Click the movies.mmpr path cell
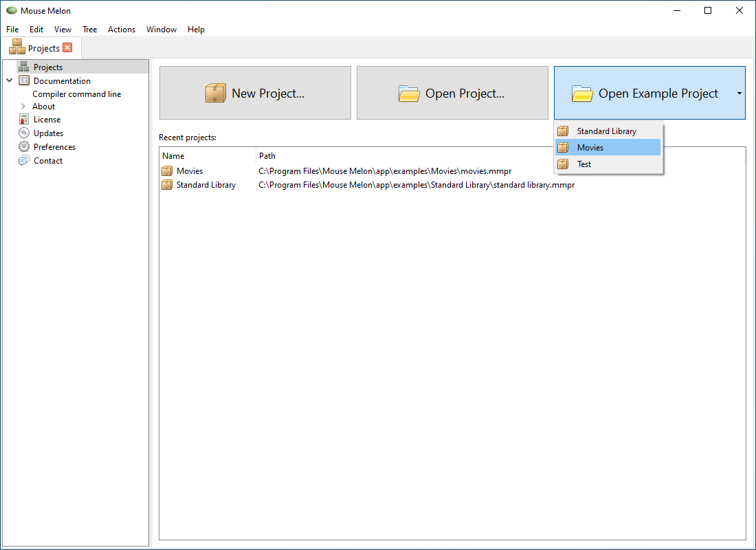756x550 pixels. coord(385,170)
